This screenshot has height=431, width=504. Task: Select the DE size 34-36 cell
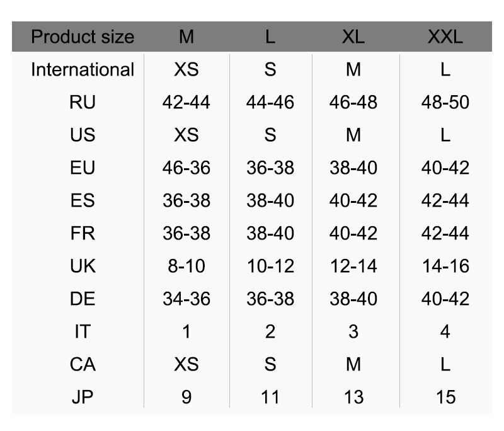click(x=186, y=299)
